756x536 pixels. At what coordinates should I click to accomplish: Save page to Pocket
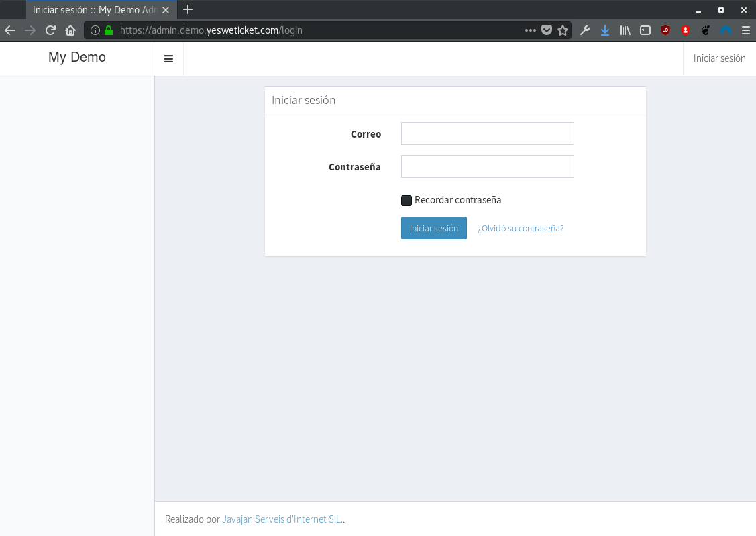coord(547,30)
